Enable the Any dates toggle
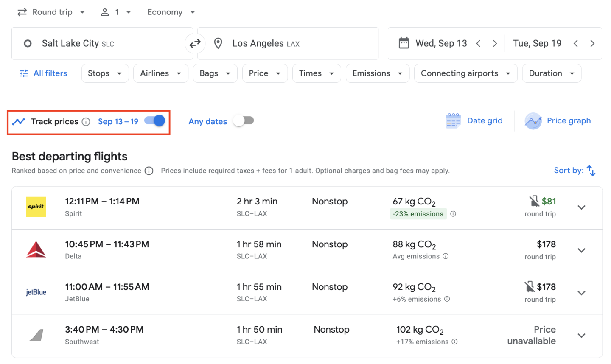 click(x=244, y=121)
